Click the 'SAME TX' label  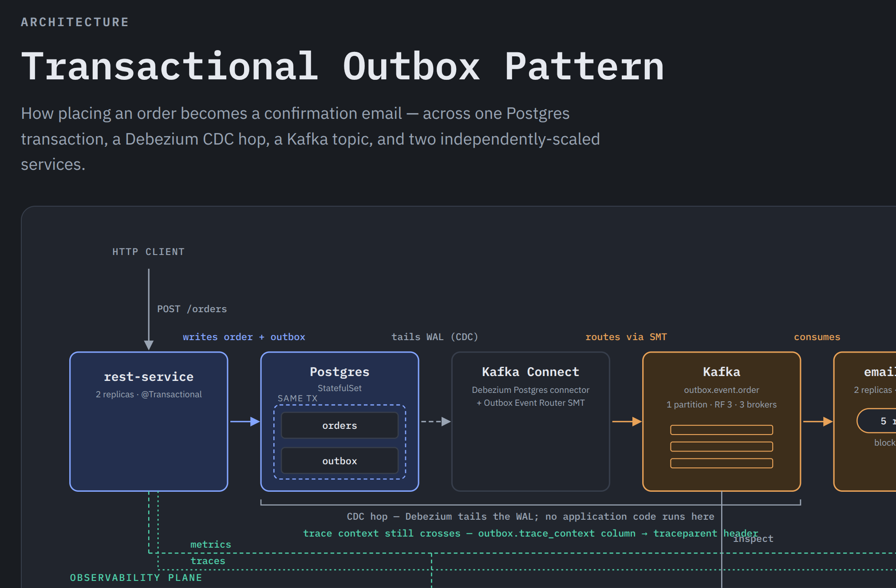click(x=297, y=398)
